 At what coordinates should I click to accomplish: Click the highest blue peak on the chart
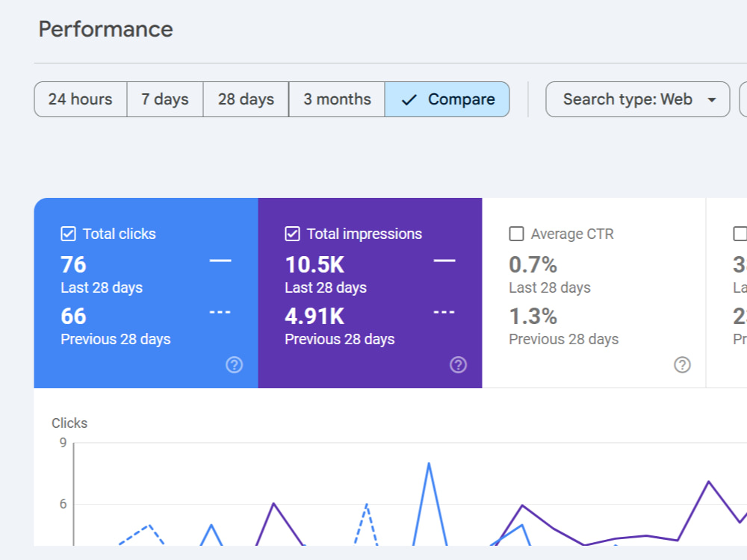tap(429, 464)
